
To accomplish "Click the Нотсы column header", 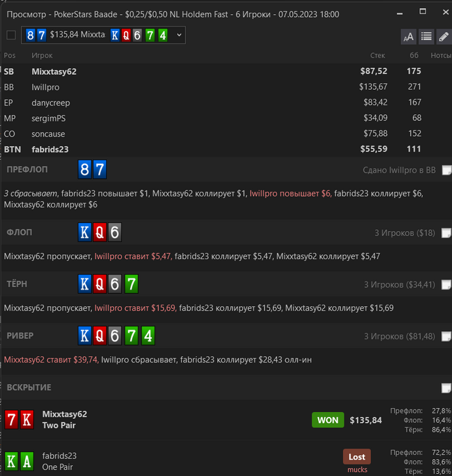I will coord(440,56).
